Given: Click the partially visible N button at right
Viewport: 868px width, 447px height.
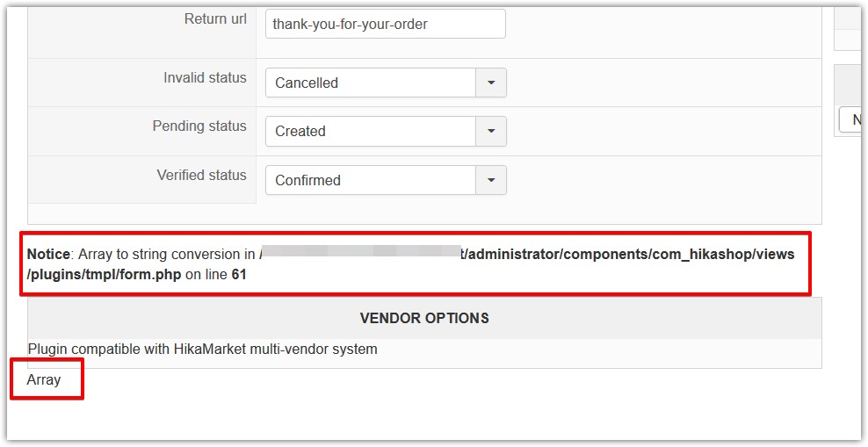Looking at the screenshot, I should (x=854, y=120).
